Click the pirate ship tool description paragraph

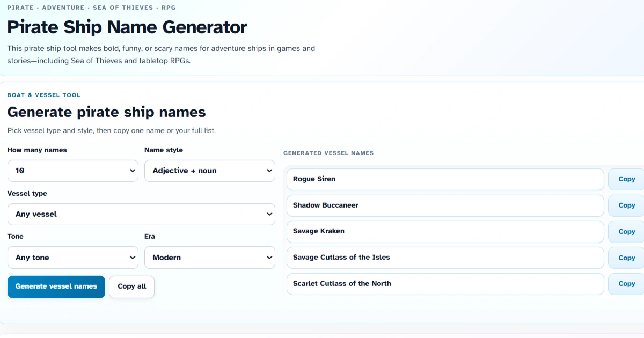coord(161,55)
